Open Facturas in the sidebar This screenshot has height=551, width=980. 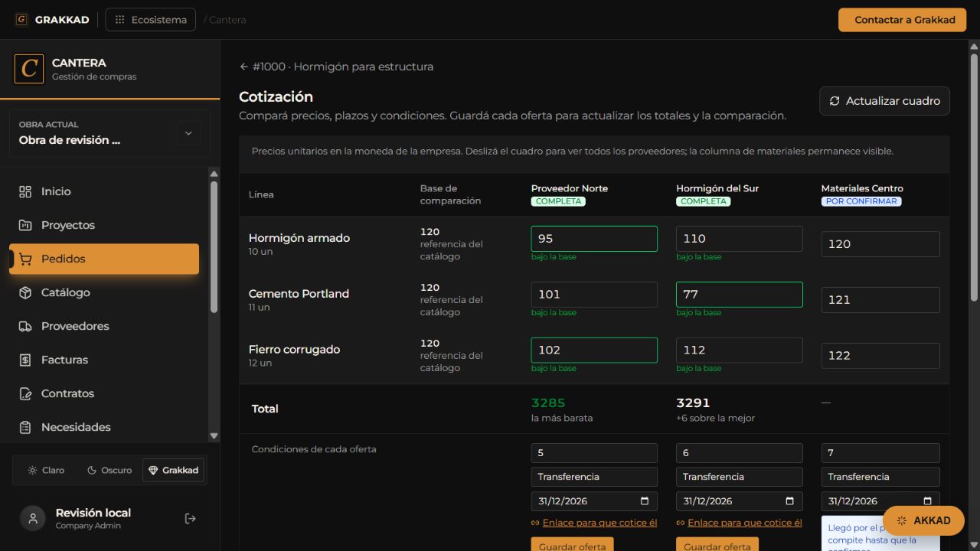point(104,360)
